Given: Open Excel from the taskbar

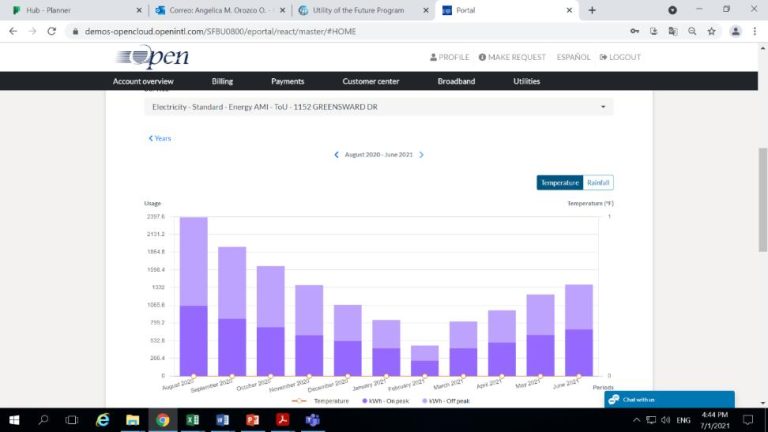Looking at the screenshot, I should pos(192,420).
